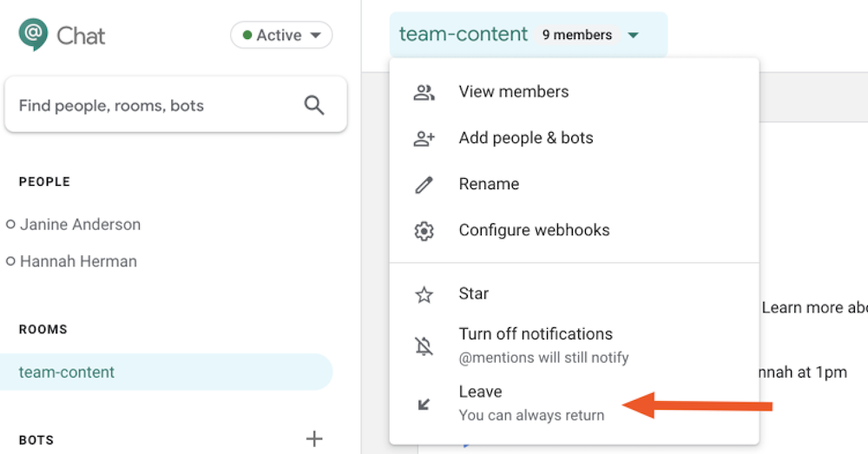Leave the team-content room
The height and width of the screenshot is (454, 868).
(x=574, y=403)
